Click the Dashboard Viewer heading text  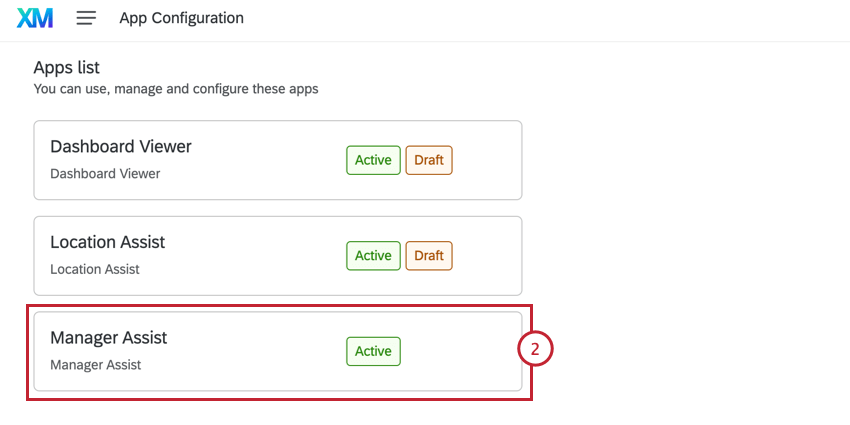click(x=121, y=147)
